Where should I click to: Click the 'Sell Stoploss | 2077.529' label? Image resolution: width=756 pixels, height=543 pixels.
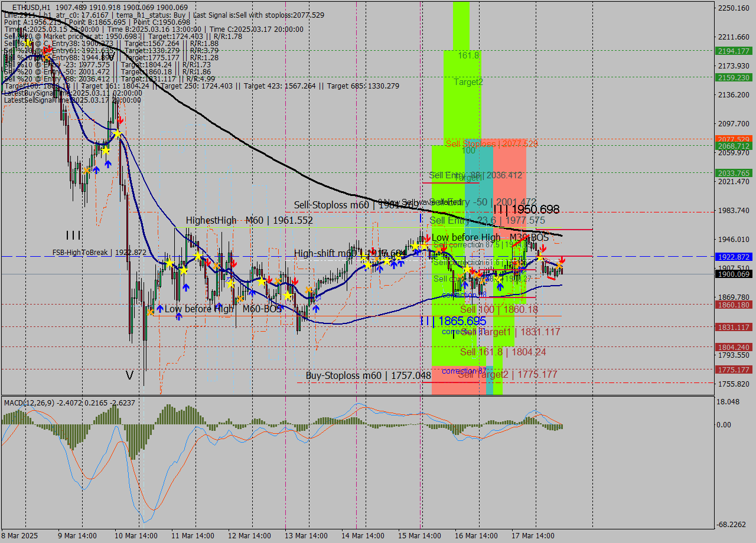[x=491, y=144]
